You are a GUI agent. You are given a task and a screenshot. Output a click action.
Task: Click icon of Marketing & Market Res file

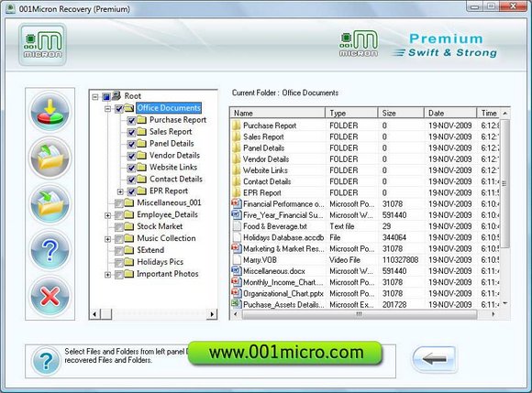236,248
